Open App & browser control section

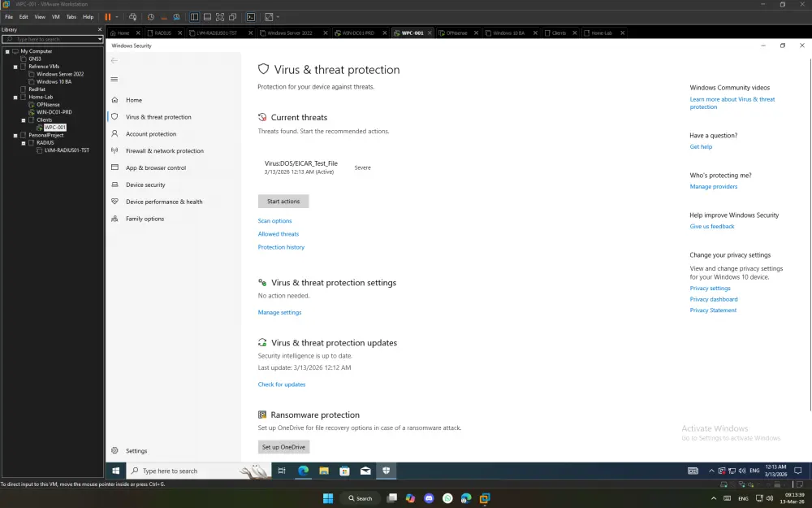point(156,168)
